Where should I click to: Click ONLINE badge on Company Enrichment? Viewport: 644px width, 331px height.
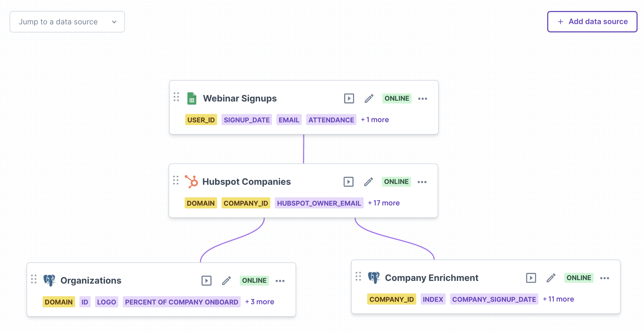578,278
